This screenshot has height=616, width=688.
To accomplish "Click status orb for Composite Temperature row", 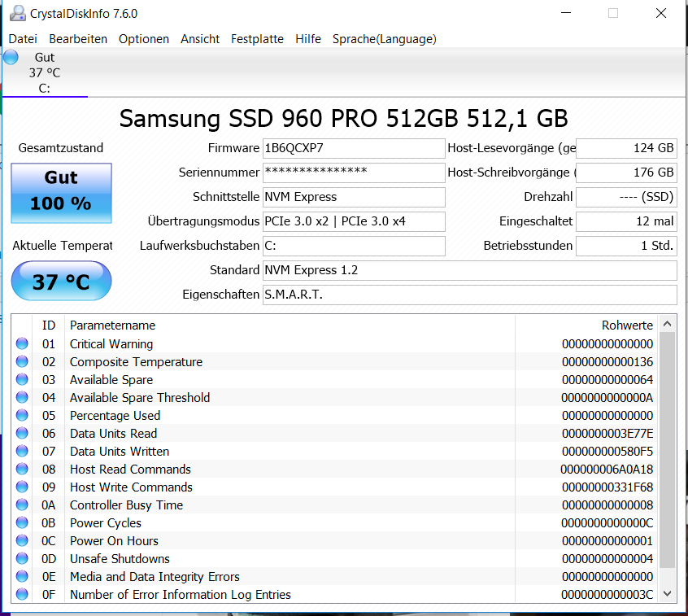I will coord(22,361).
